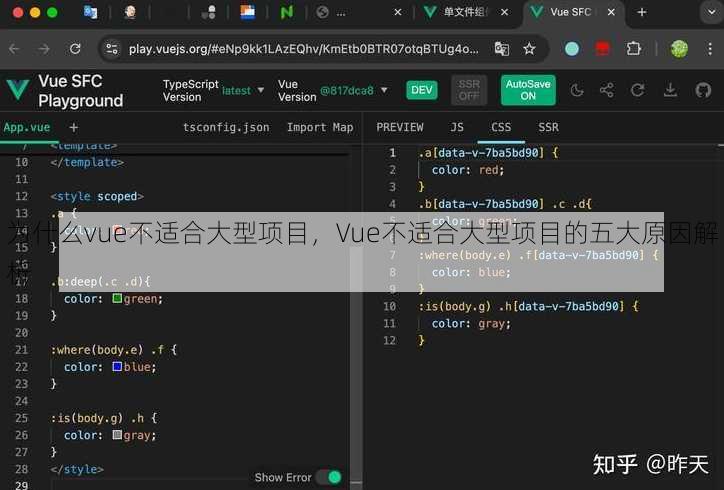This screenshot has width=724, height=490.
Task: View site information icon in address bar
Action: [112, 48]
